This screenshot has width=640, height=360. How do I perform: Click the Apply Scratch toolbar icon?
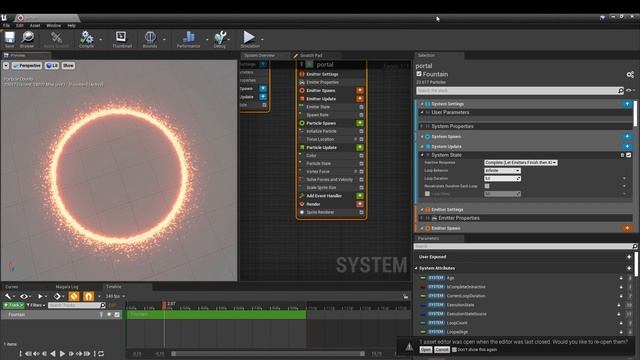56,38
